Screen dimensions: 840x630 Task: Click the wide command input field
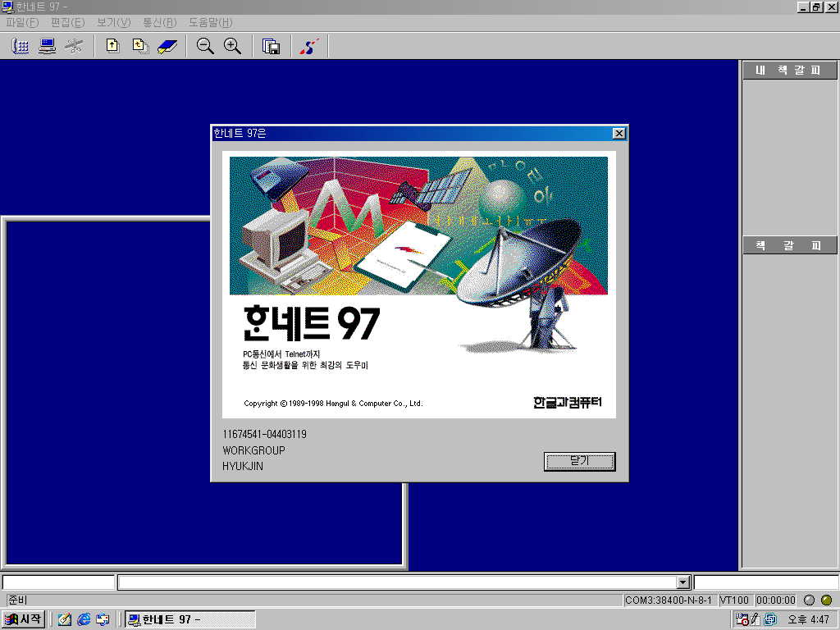coord(397,582)
